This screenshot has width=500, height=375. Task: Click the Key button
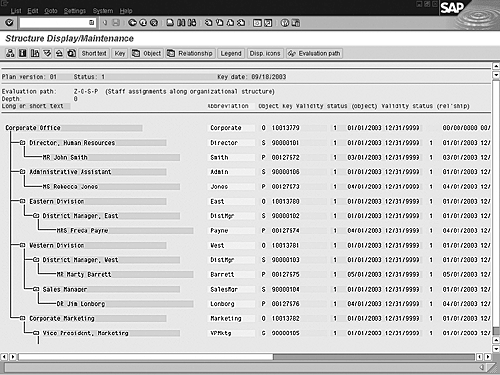(x=120, y=53)
